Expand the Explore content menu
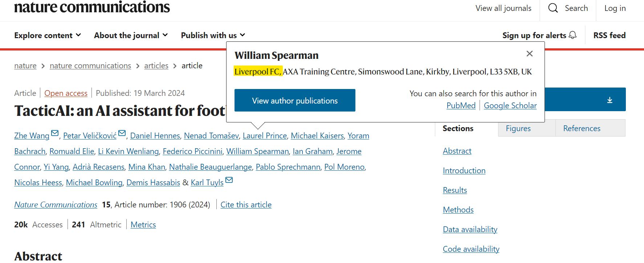This screenshot has height=263, width=644. tap(47, 35)
